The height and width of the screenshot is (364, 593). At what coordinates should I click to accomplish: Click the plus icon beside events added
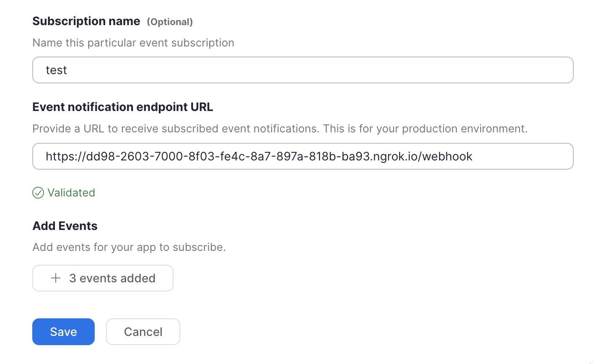[56, 278]
